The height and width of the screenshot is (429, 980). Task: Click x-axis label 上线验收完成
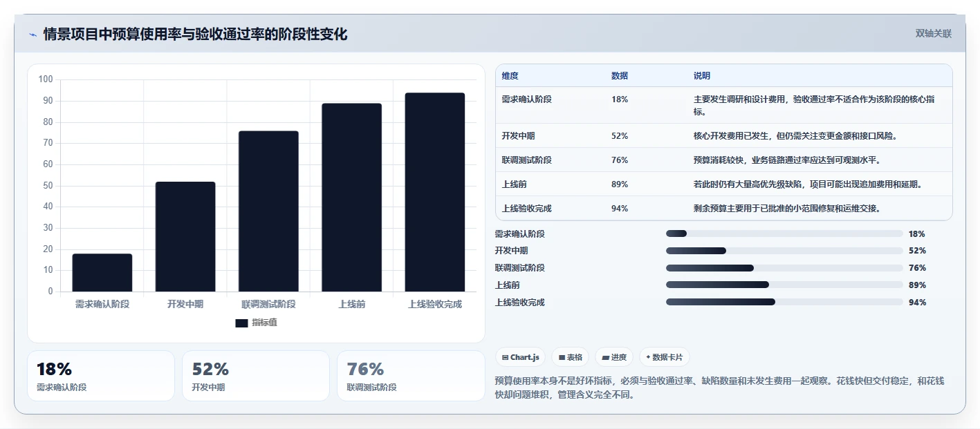[434, 304]
